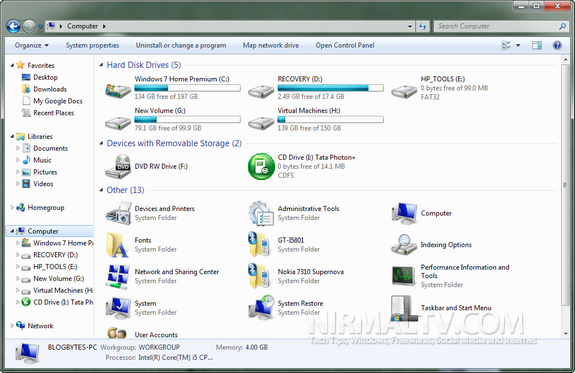Viewport: 575px width, 373px height.
Task: Select the Virtual Machines (H:) drive icon
Action: [x=261, y=122]
